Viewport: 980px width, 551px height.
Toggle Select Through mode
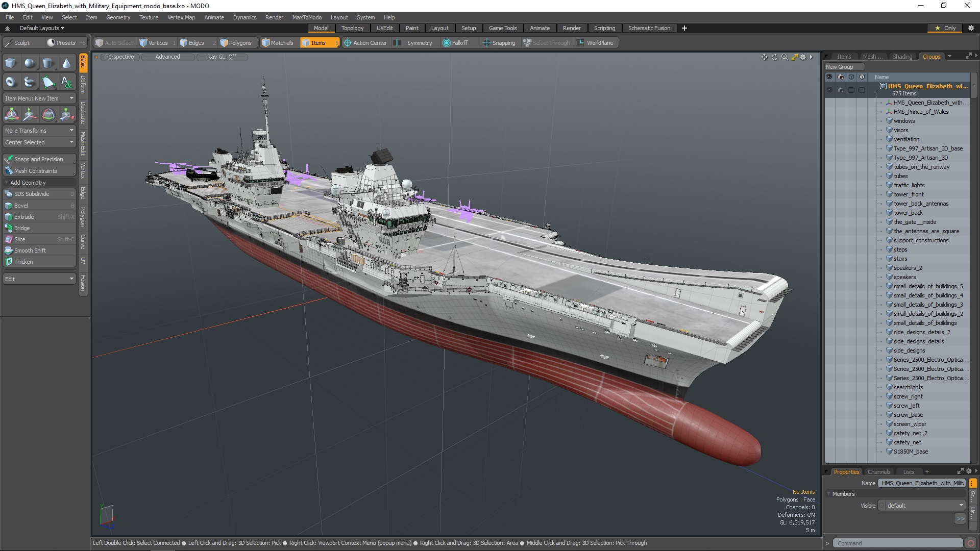coord(546,43)
